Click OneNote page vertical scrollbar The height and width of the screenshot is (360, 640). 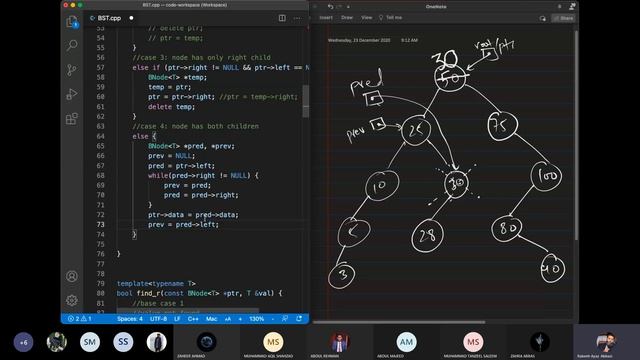(576, 135)
